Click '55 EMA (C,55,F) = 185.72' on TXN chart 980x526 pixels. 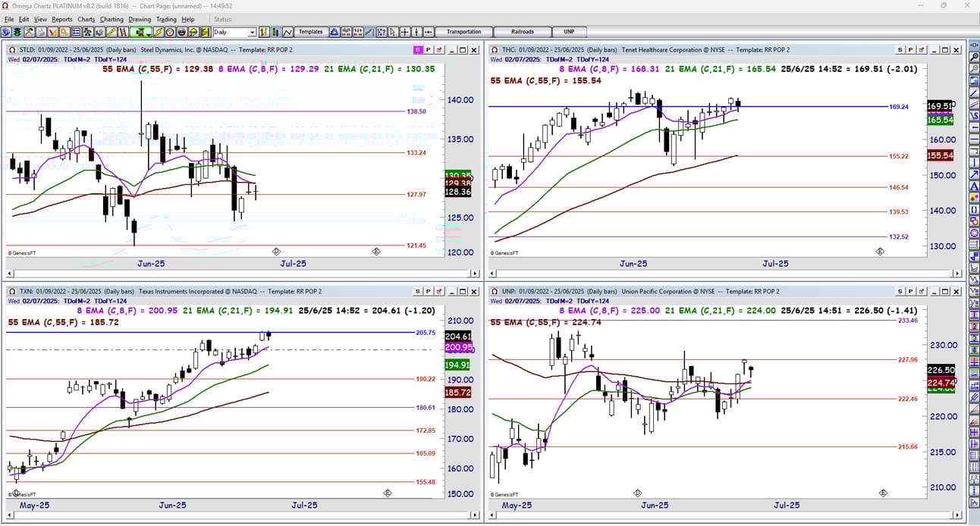(x=63, y=322)
